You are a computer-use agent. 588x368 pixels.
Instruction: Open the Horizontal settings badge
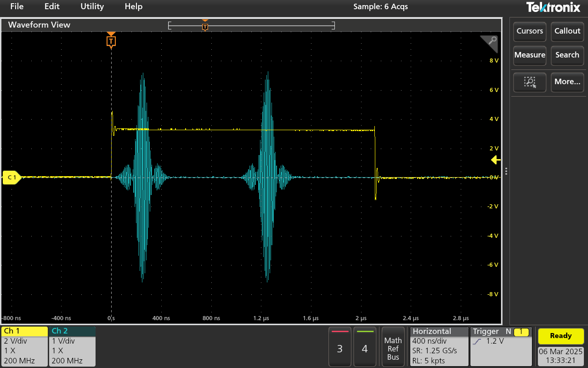tap(439, 346)
